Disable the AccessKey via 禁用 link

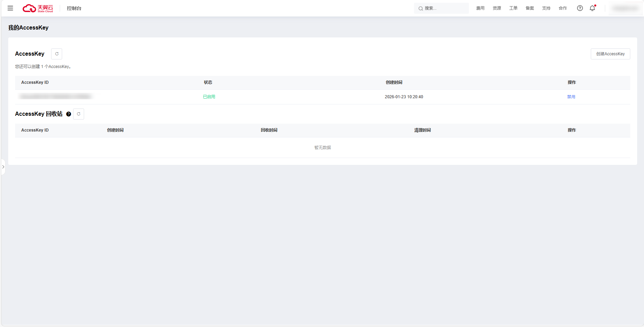pos(571,97)
